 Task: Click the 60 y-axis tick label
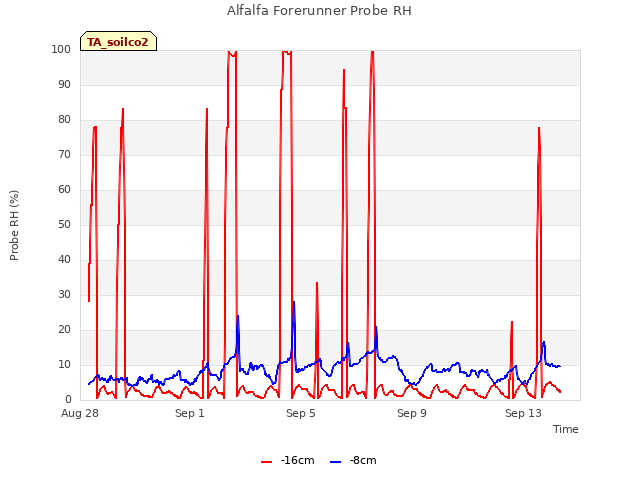[64, 189]
